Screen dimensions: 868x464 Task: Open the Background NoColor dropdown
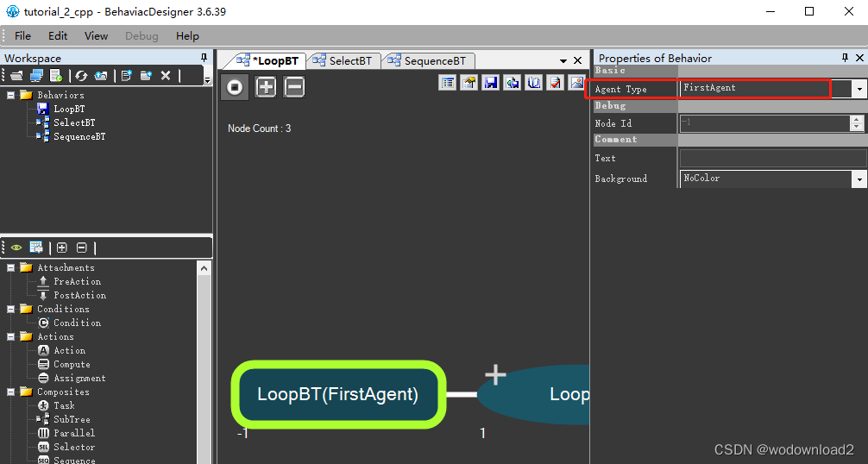coord(859,179)
